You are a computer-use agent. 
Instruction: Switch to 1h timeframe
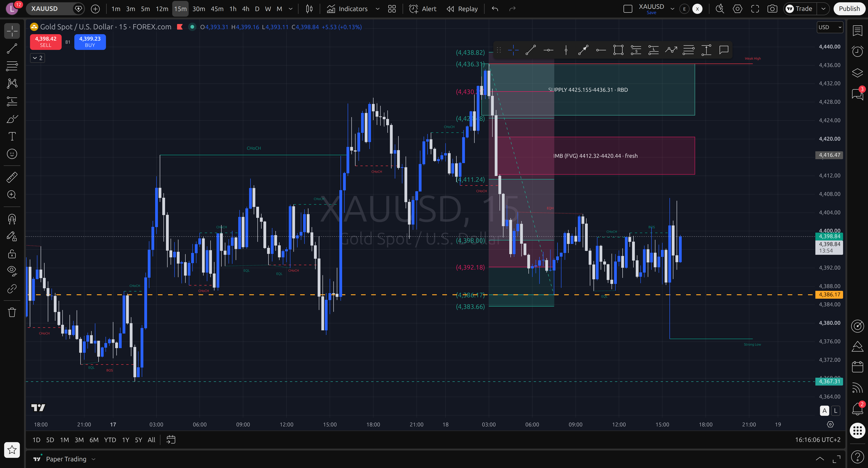pos(233,9)
